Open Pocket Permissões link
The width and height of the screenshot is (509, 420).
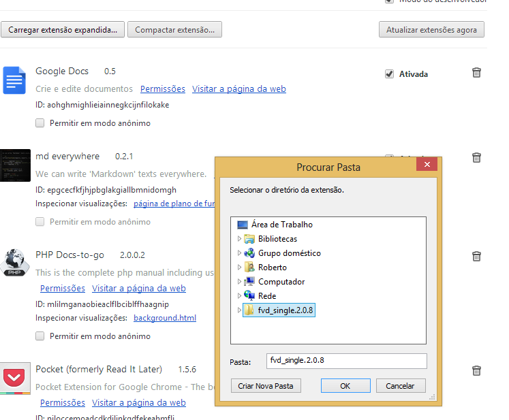(63, 402)
